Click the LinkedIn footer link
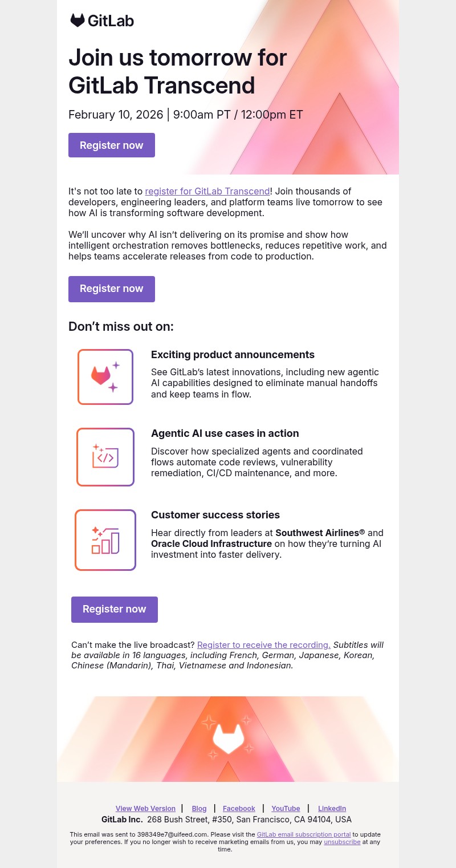 (332, 808)
